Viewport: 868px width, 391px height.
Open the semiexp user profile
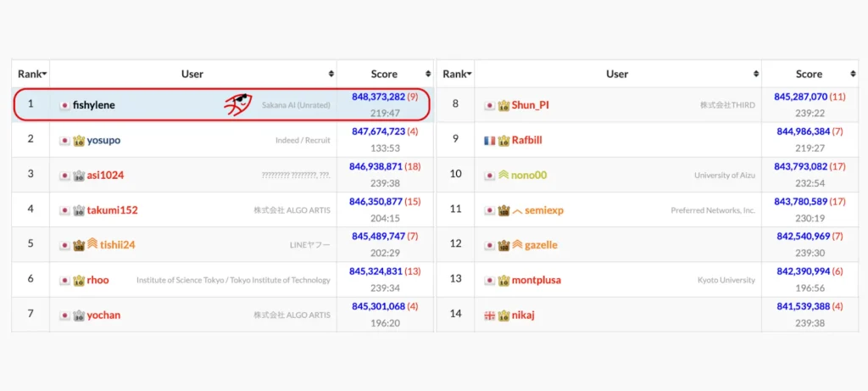pos(543,209)
